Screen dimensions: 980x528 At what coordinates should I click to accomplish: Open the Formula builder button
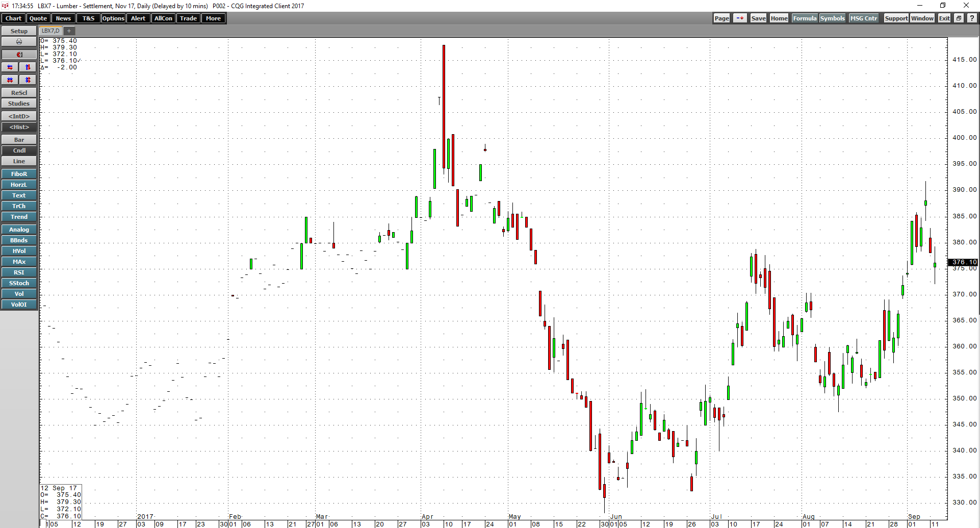pos(805,18)
